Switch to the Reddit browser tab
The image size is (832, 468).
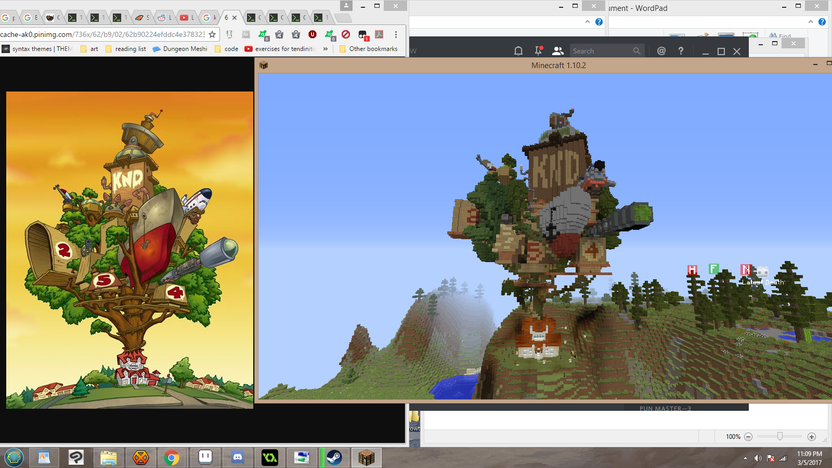pos(164,17)
